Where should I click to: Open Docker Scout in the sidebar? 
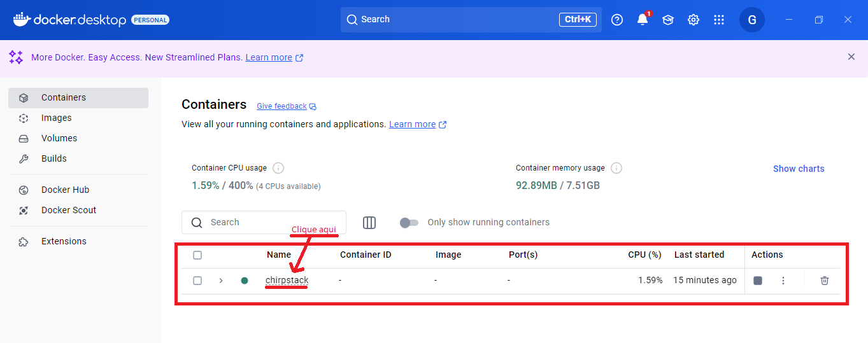pyautogui.click(x=78, y=210)
